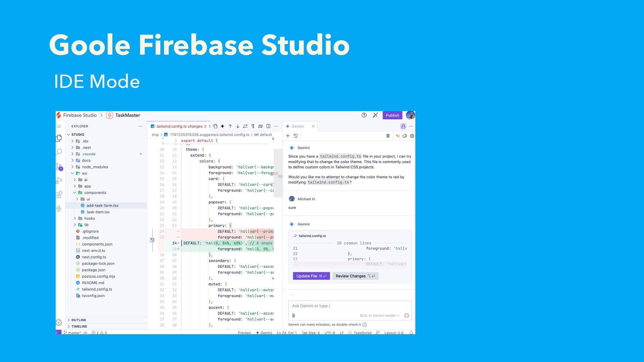This screenshot has width=644, height=362.
Task: Open Built-in Gemini model dropdown
Action: click(379, 315)
